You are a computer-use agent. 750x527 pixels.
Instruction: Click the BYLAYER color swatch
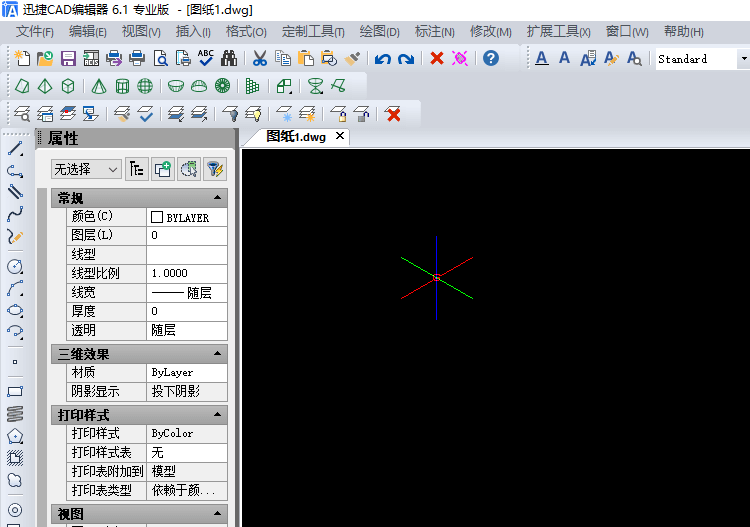pos(157,217)
